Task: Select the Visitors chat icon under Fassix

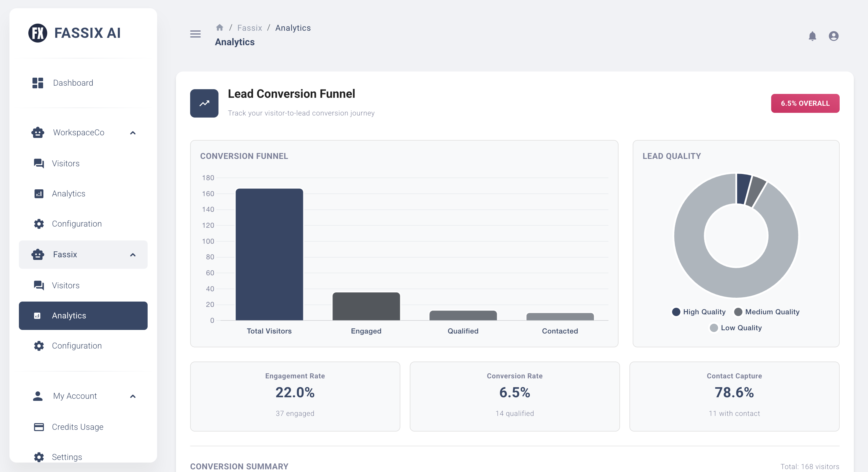Action: (x=38, y=285)
